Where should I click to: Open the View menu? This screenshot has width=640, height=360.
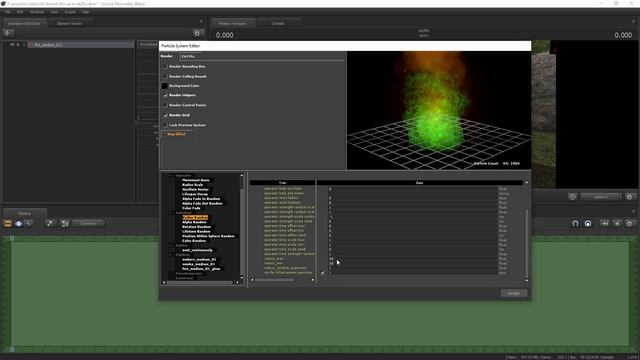(x=54, y=12)
